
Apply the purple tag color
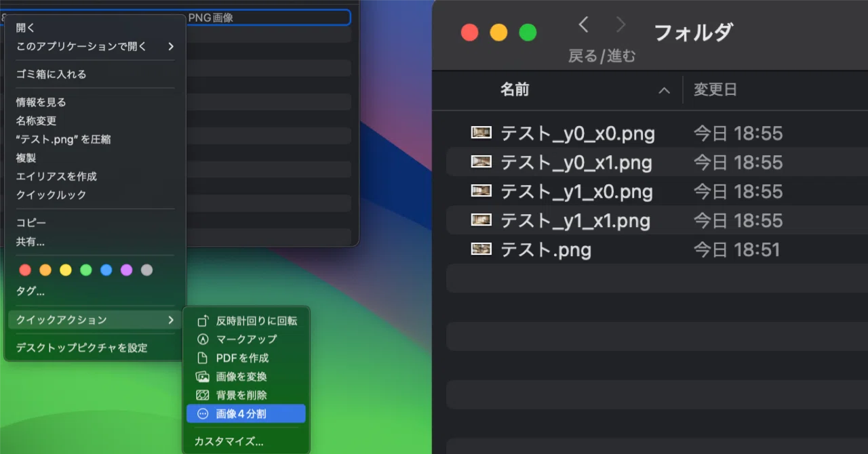[126, 270]
